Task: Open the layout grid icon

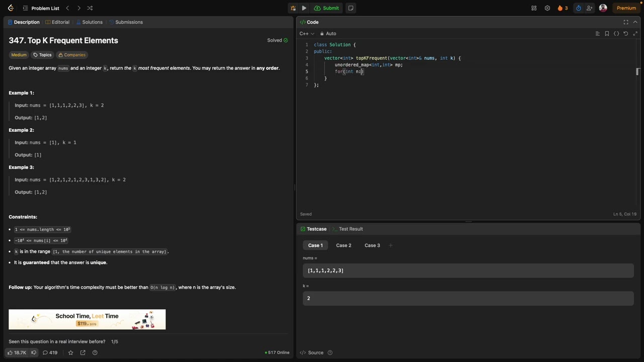Action: tap(534, 8)
